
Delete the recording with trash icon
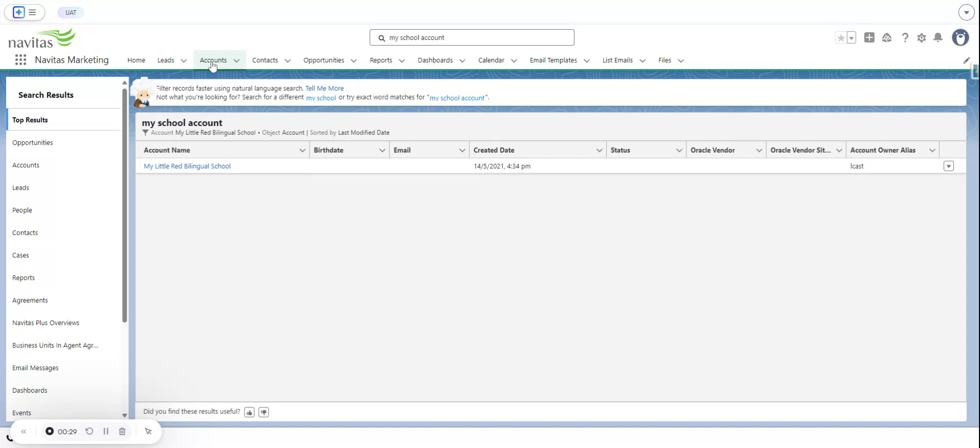pyautogui.click(x=122, y=432)
